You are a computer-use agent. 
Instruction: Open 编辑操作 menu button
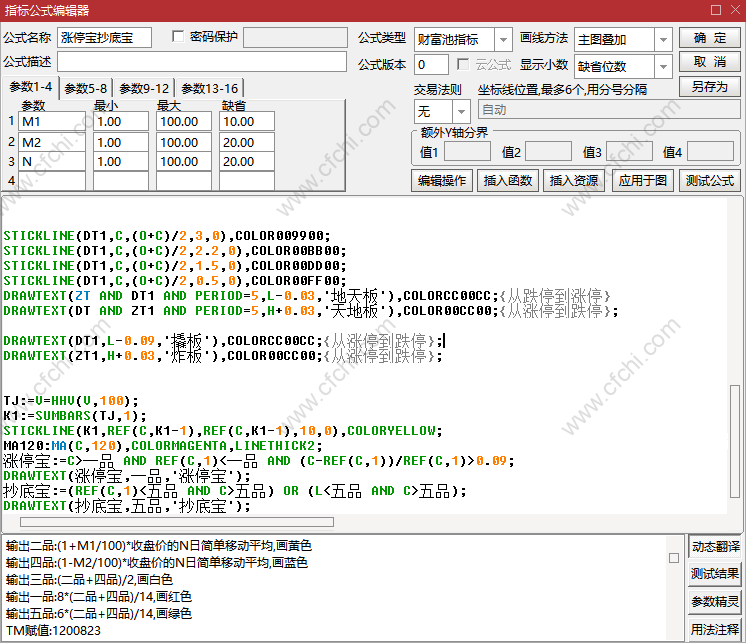pos(442,181)
